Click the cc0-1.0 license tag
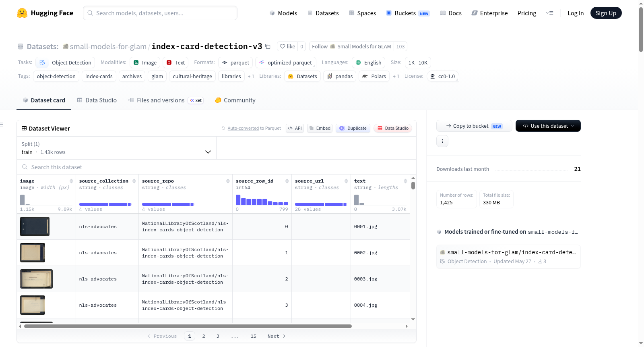The height and width of the screenshot is (347, 644). [x=443, y=76]
